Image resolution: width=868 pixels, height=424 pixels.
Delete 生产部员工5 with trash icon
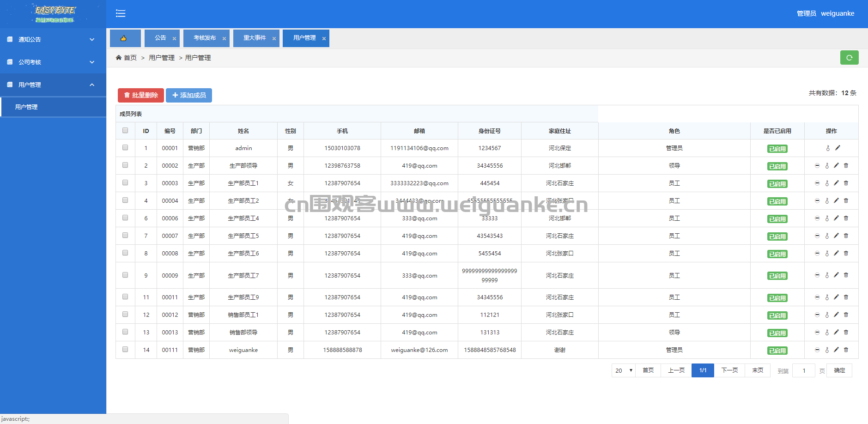coord(846,236)
